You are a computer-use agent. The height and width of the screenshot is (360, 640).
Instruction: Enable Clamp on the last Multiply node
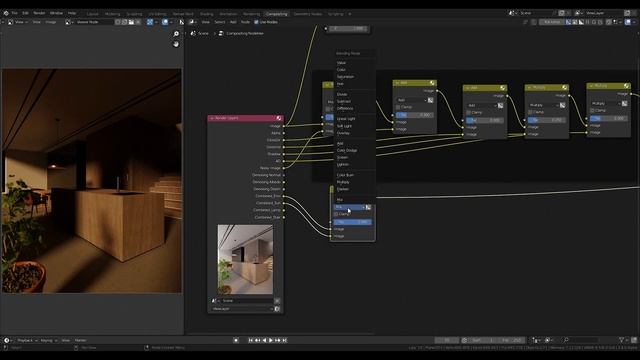pyautogui.click(x=592, y=110)
